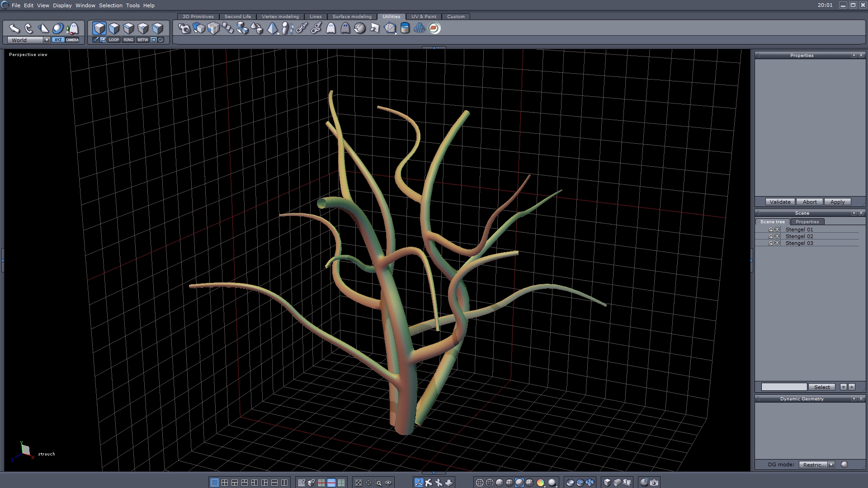Select the wireframe globe display mode icon

coord(480,483)
